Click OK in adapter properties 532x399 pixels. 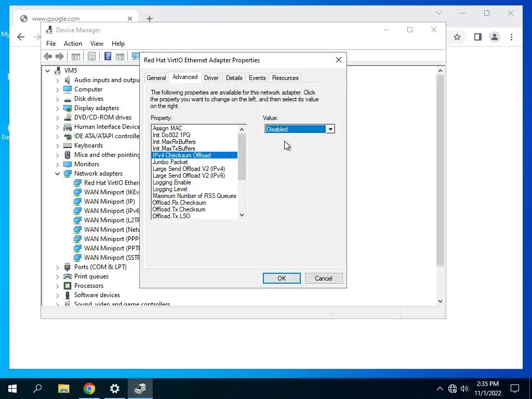tap(282, 278)
